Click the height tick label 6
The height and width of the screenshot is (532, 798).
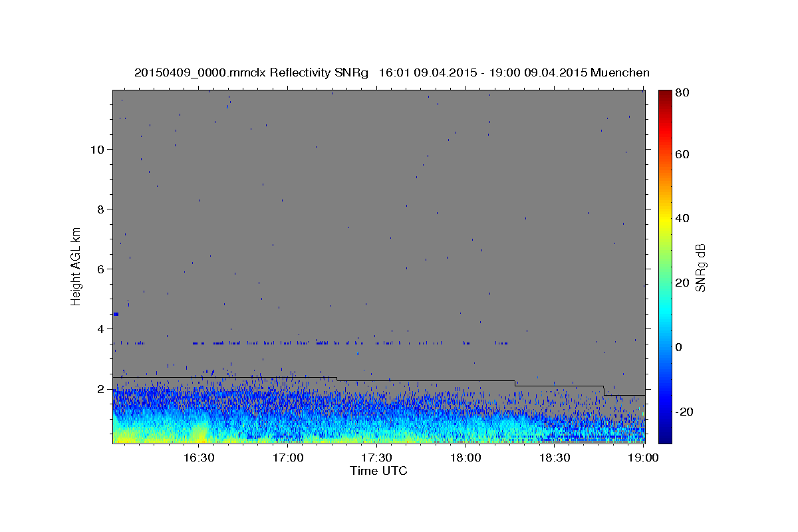[102, 269]
